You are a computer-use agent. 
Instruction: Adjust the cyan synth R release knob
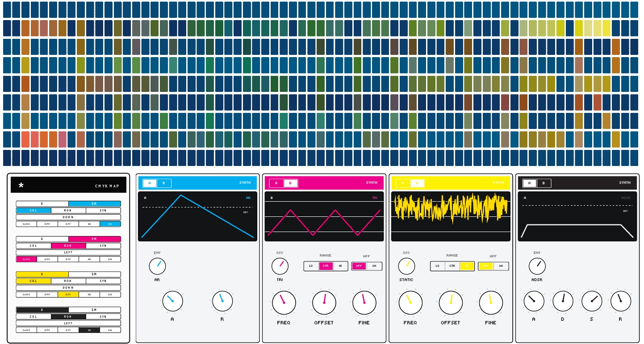[x=222, y=302]
